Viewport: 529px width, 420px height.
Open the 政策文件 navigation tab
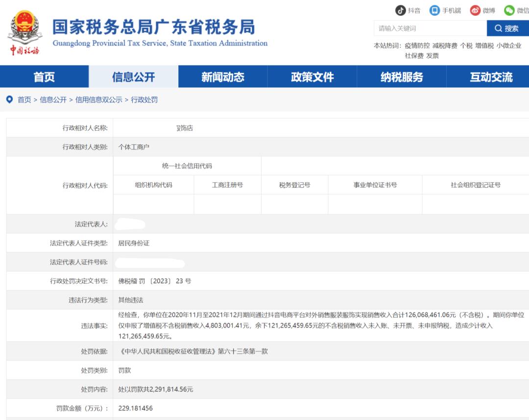(x=312, y=77)
